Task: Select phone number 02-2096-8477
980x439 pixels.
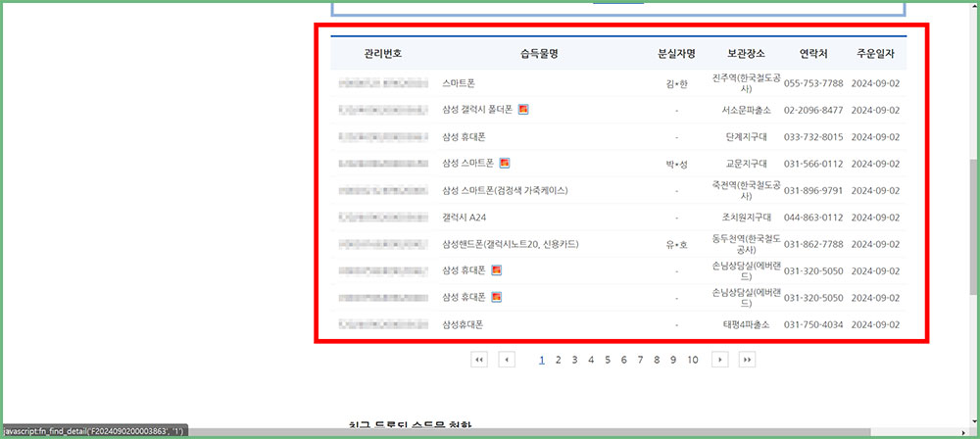Action: [x=813, y=110]
